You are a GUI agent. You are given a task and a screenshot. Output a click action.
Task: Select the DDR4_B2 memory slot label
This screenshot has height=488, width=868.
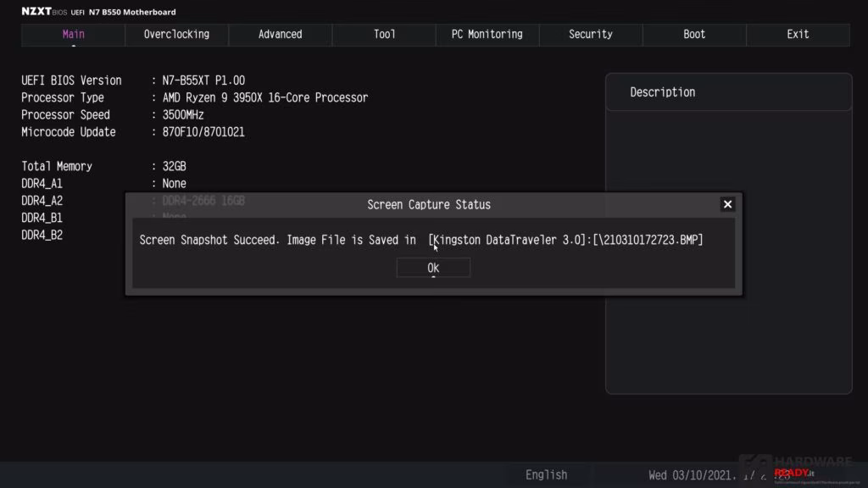click(42, 236)
